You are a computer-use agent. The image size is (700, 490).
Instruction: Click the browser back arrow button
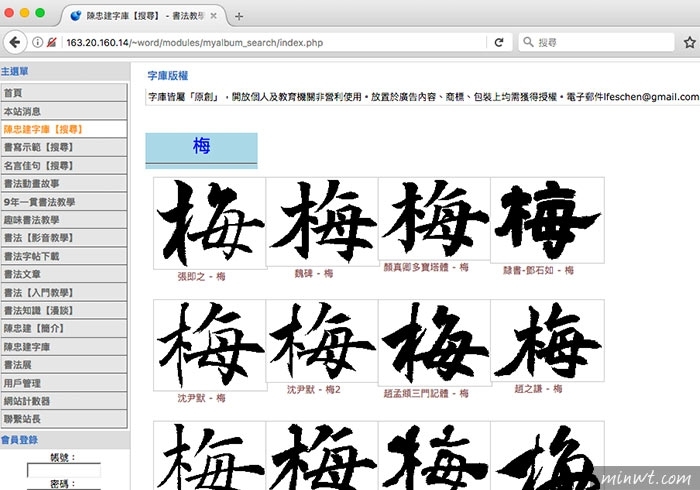click(14, 42)
